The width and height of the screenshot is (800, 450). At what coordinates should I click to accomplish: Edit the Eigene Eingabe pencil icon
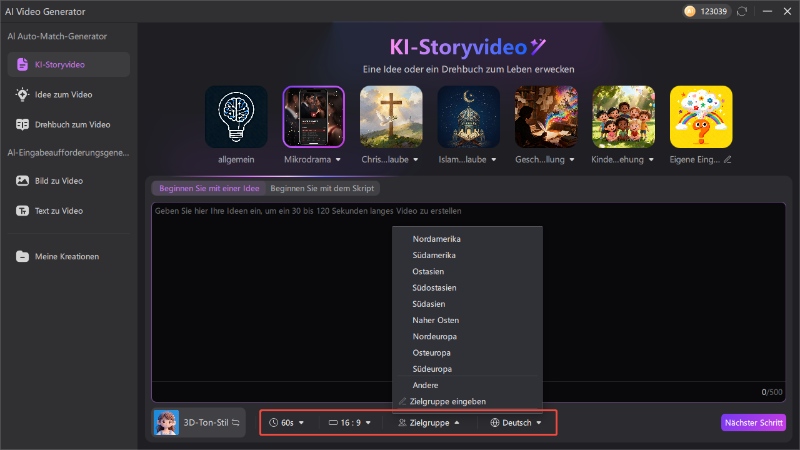pos(728,159)
